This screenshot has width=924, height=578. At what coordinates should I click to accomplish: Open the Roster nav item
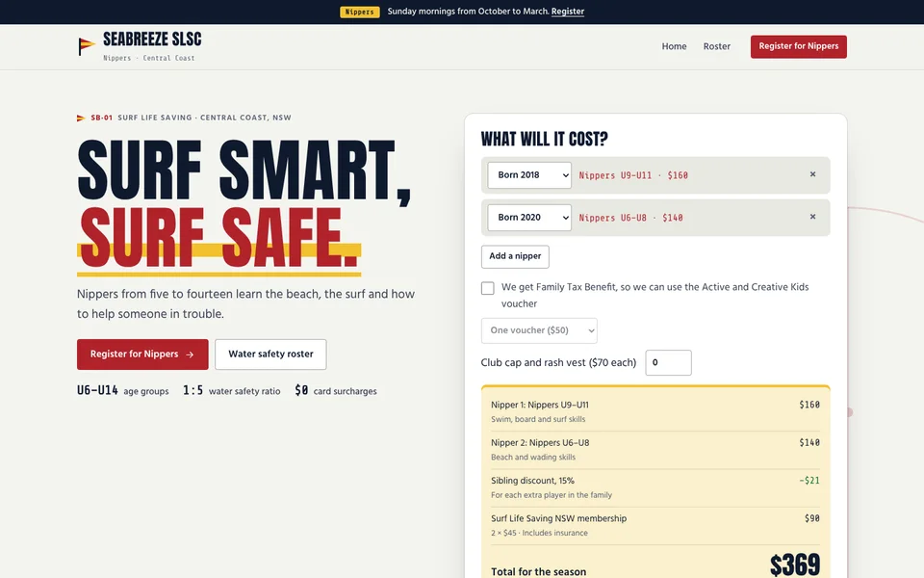click(716, 46)
